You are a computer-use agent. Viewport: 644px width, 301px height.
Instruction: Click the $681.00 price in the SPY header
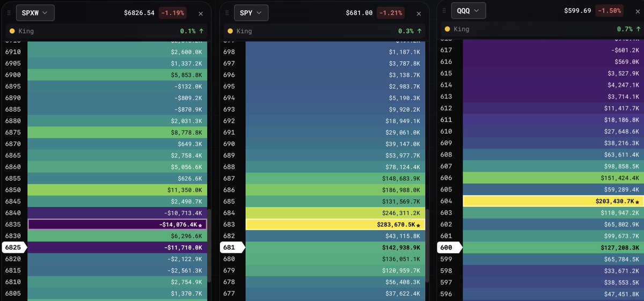click(360, 13)
